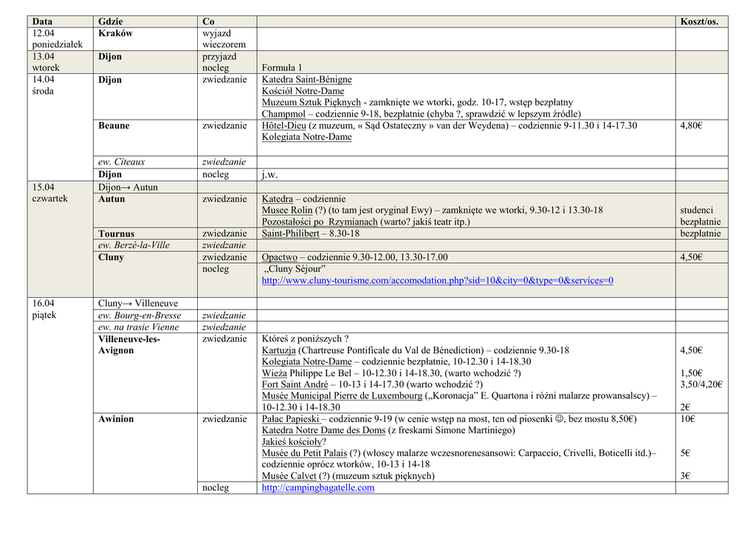Select the Villeneuve-les-Avignon location cell
The height and width of the screenshot is (535, 756).
point(128,344)
